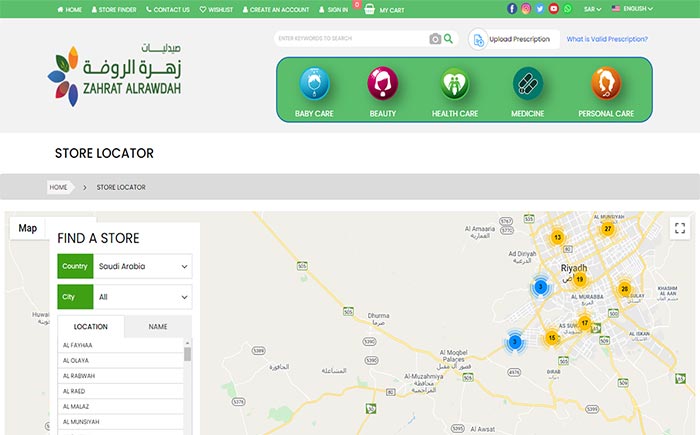The width and height of the screenshot is (700, 435).
Task: Open the SAR currency dropdown
Action: [592, 9]
